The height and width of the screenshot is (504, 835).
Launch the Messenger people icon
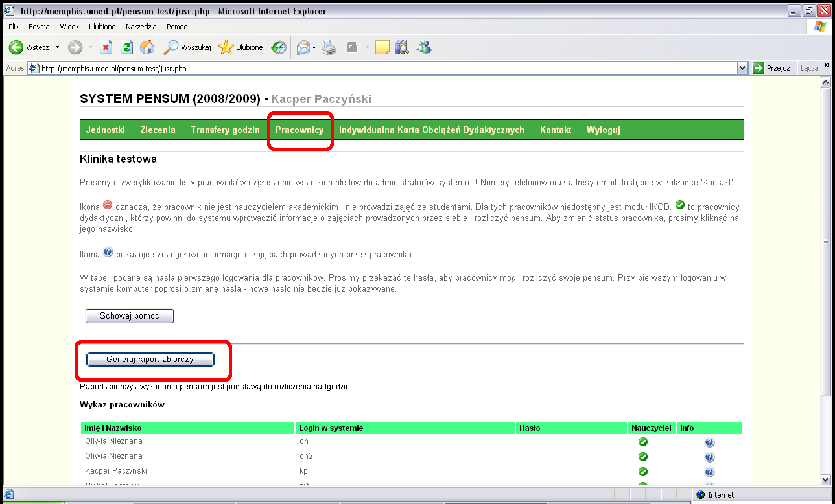click(x=425, y=47)
